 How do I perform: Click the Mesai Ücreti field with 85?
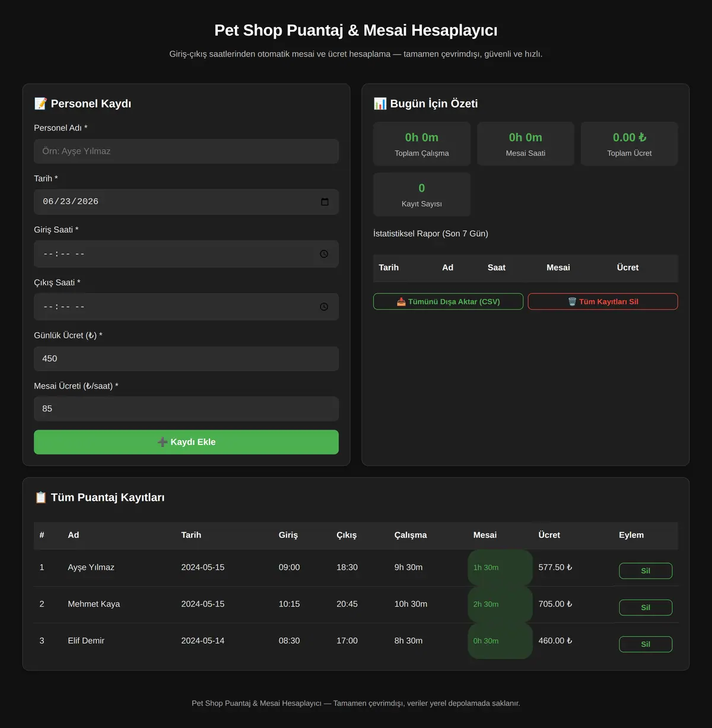tap(186, 409)
